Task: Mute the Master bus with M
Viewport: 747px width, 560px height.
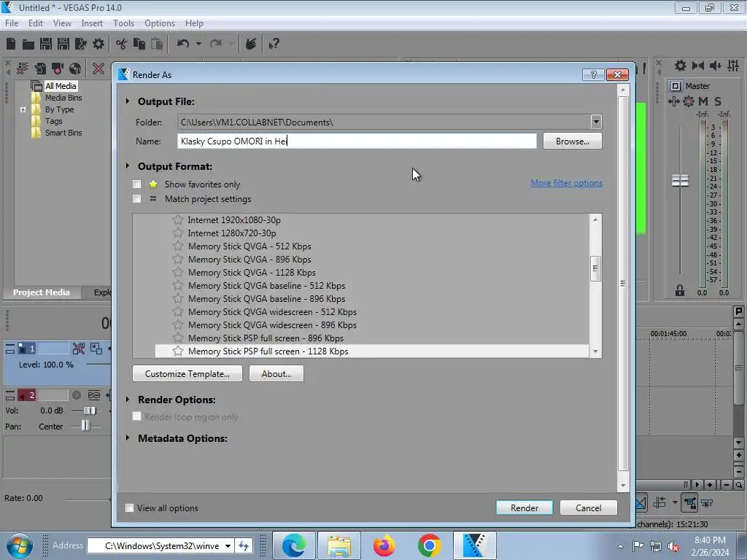Action: point(703,101)
